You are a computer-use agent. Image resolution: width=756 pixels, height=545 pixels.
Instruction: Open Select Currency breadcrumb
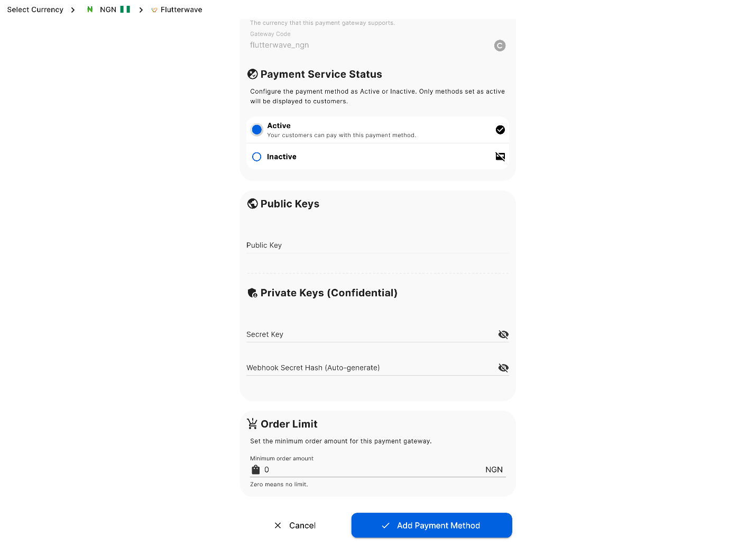point(35,10)
